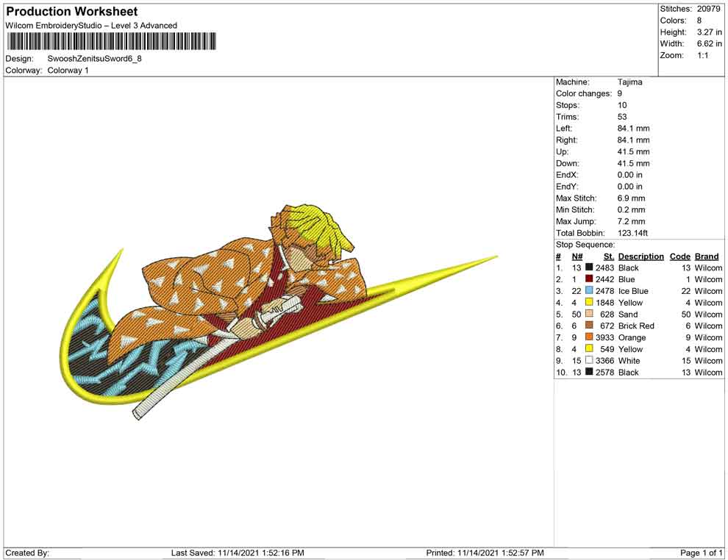Click the Zoom value 1:1
This screenshot has width=728, height=560.
click(x=702, y=55)
